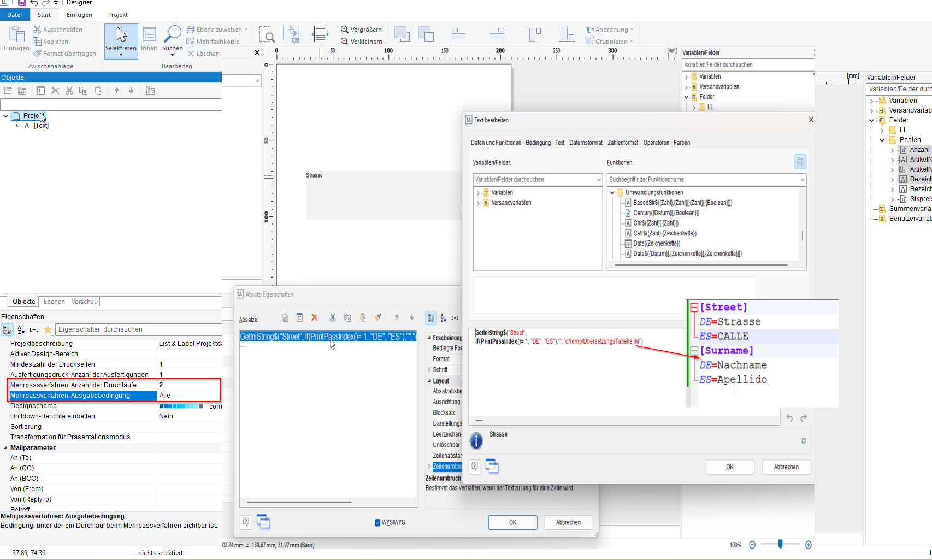Image resolution: width=932 pixels, height=560 pixels.
Task: Activate Format übertragen brush
Action: [64, 54]
